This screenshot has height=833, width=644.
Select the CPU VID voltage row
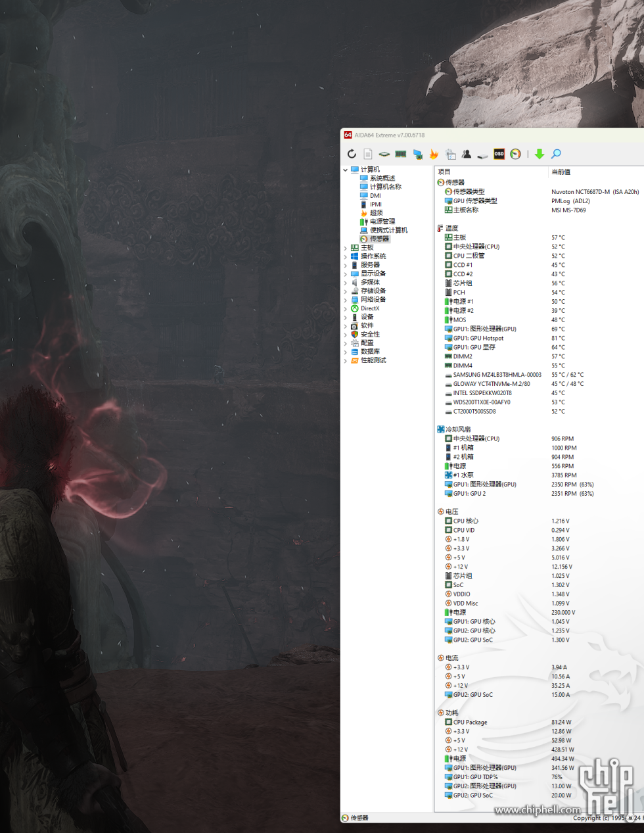[x=539, y=530]
